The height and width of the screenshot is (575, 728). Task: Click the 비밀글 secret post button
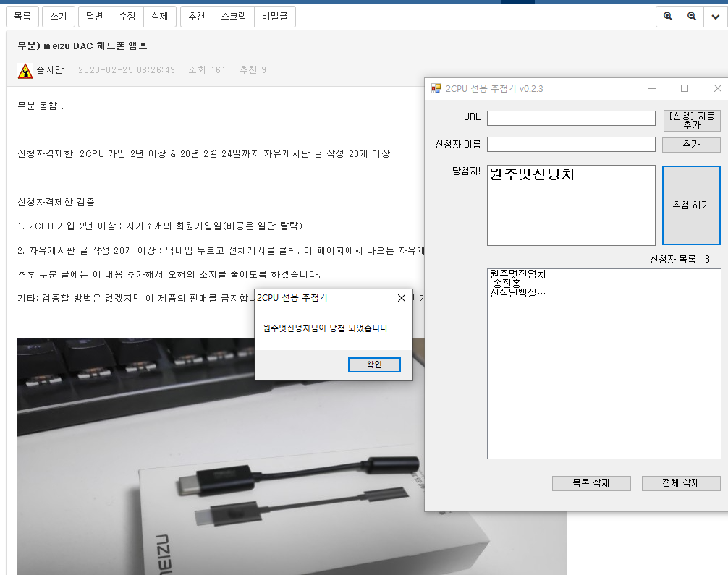click(275, 16)
